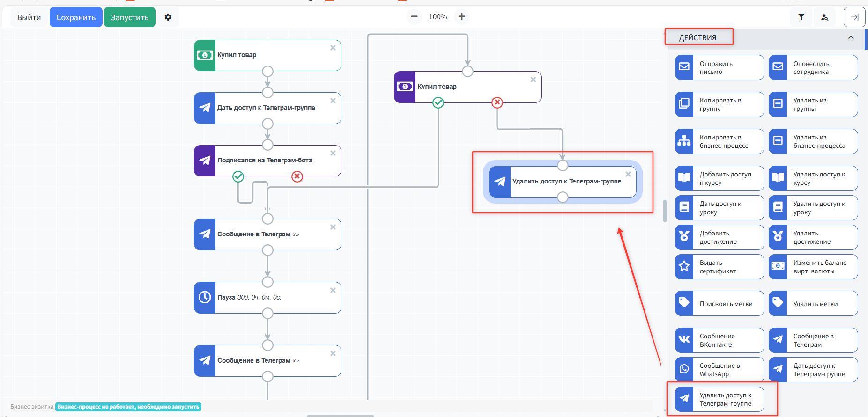Select the 'Сообщение ВКонтакте' action

(719, 340)
